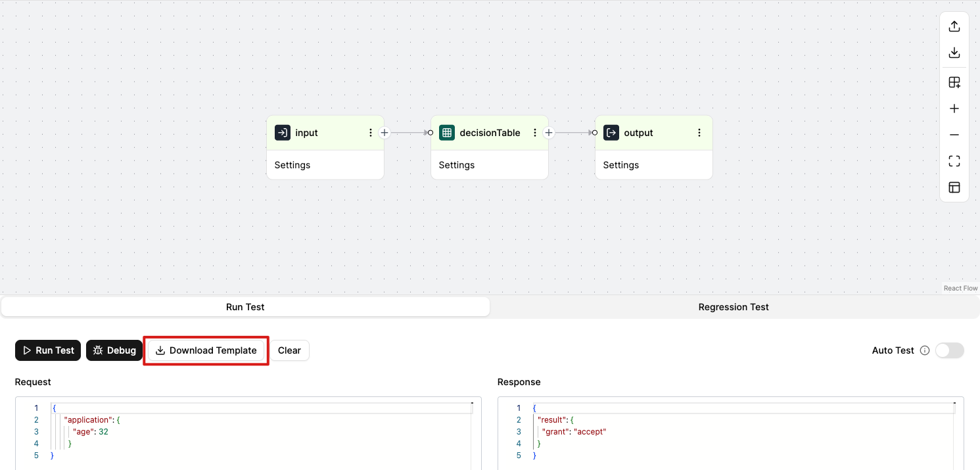Viewport: 980px width, 470px height.
Task: Click the Download Template button
Action: point(206,350)
